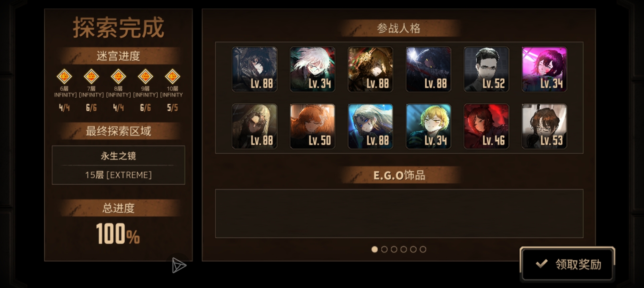Switch to the second page dot
This screenshot has height=288, width=644.
point(384,249)
